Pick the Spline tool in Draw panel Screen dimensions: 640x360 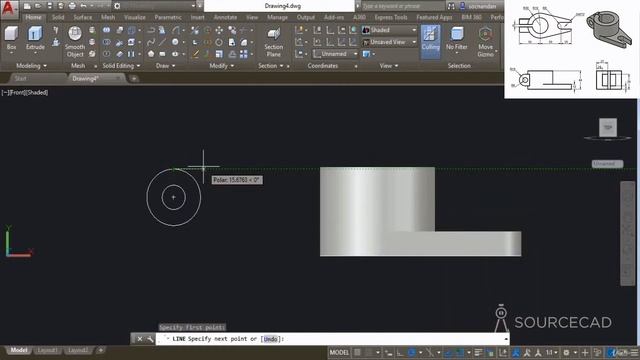151,42
